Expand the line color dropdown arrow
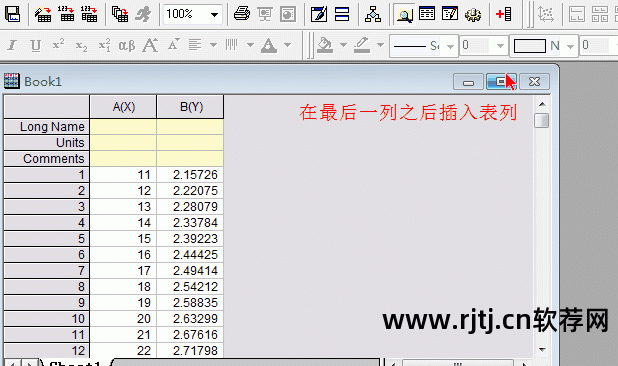This screenshot has height=366, width=618. 380,45
